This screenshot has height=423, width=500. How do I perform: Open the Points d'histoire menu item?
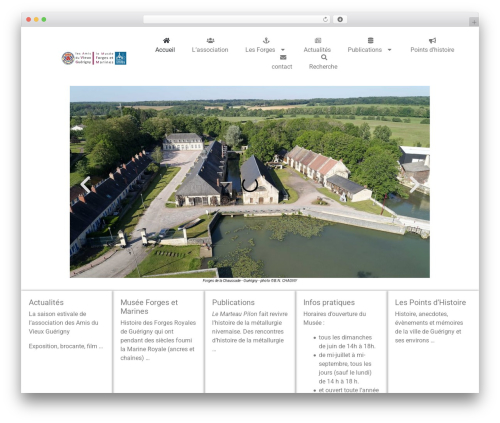pos(432,50)
